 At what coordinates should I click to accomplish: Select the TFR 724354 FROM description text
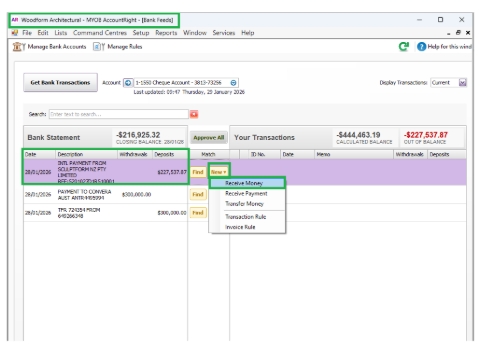tap(79, 213)
